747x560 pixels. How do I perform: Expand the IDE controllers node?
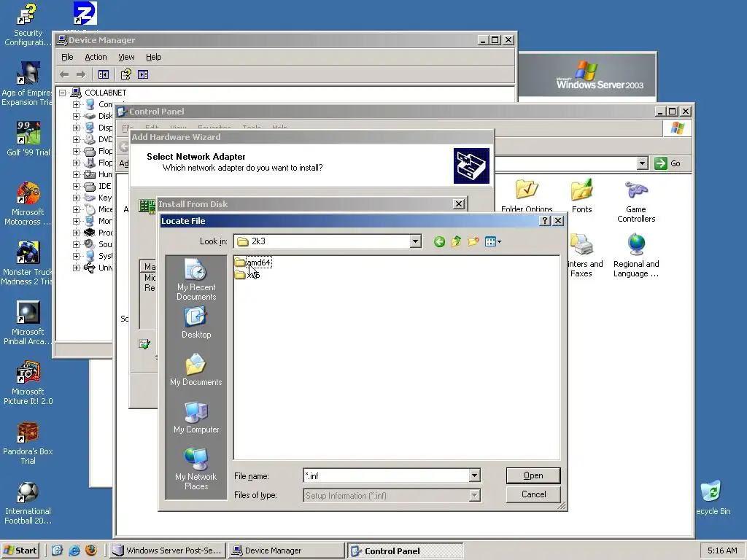[x=76, y=186]
